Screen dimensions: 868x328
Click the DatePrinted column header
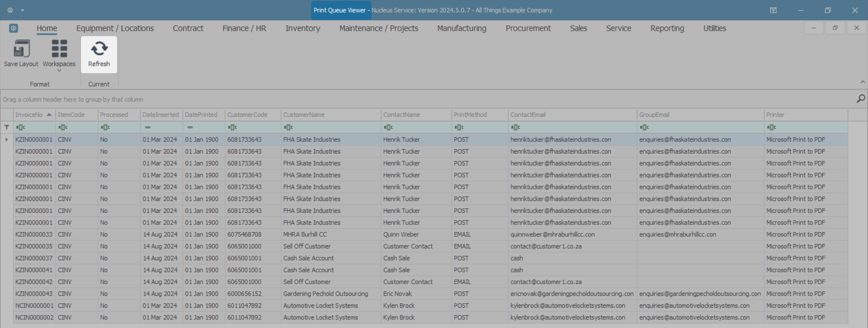tap(204, 115)
